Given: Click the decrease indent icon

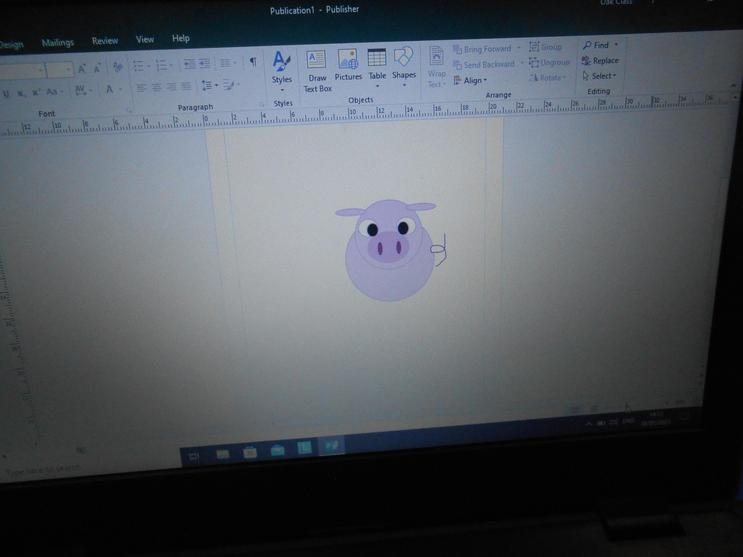Looking at the screenshot, I should coord(189,64).
